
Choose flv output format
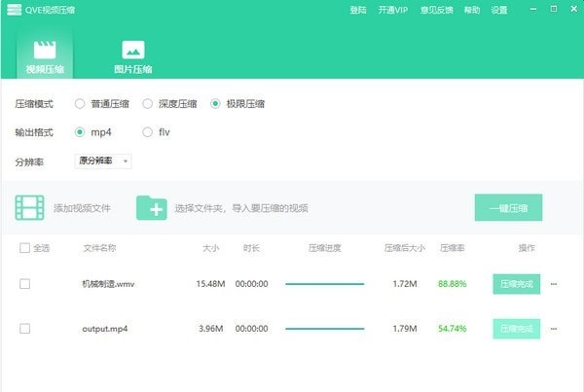[x=148, y=132]
